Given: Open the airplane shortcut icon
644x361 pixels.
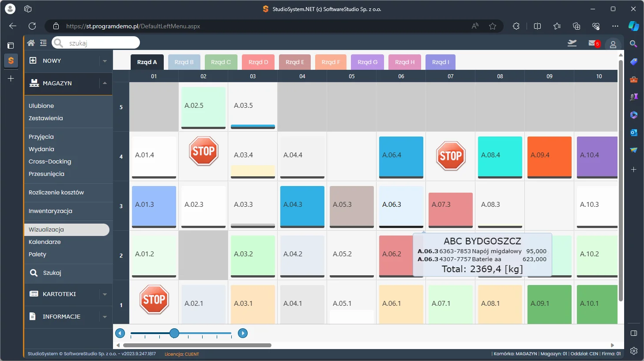Looking at the screenshot, I should coord(572,43).
